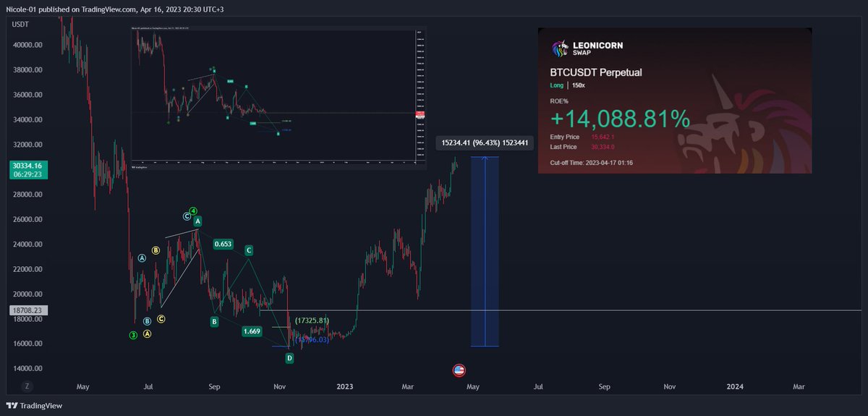Select the 1.669 ratio label

point(252,331)
